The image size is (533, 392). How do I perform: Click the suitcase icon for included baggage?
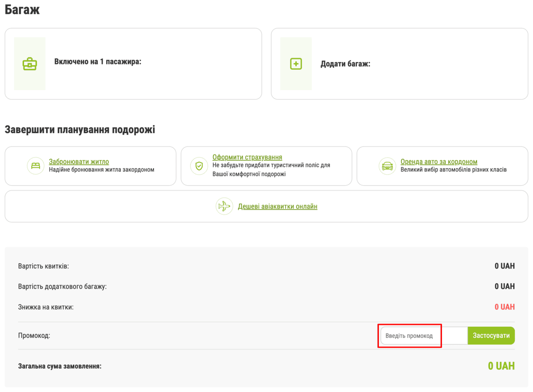(30, 64)
